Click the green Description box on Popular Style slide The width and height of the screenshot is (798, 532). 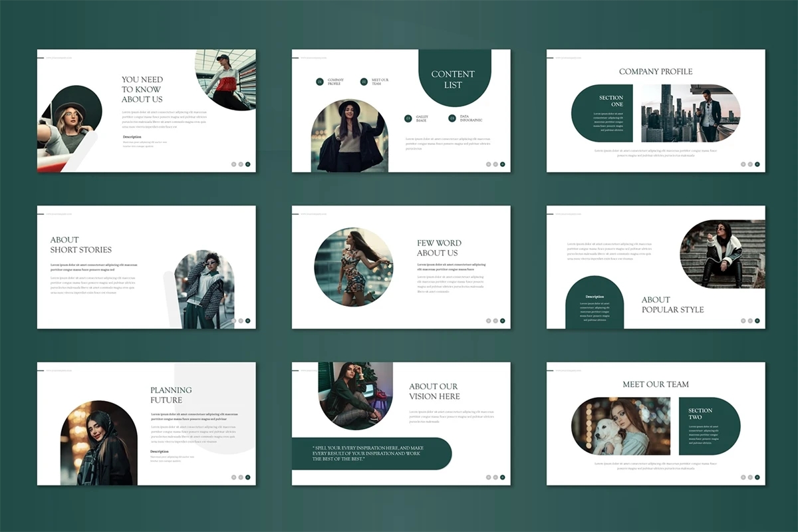(595, 303)
